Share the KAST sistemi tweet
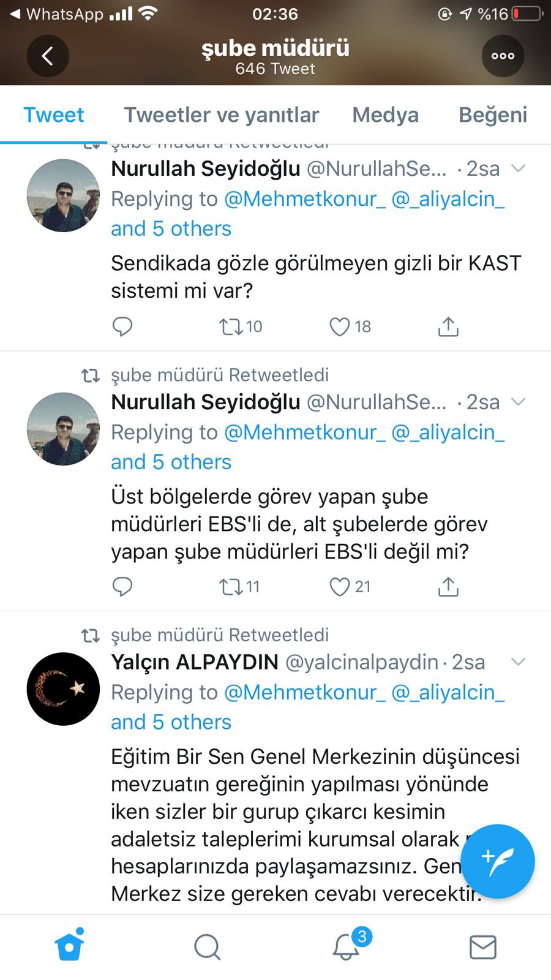The image size is (551, 980). tap(448, 326)
